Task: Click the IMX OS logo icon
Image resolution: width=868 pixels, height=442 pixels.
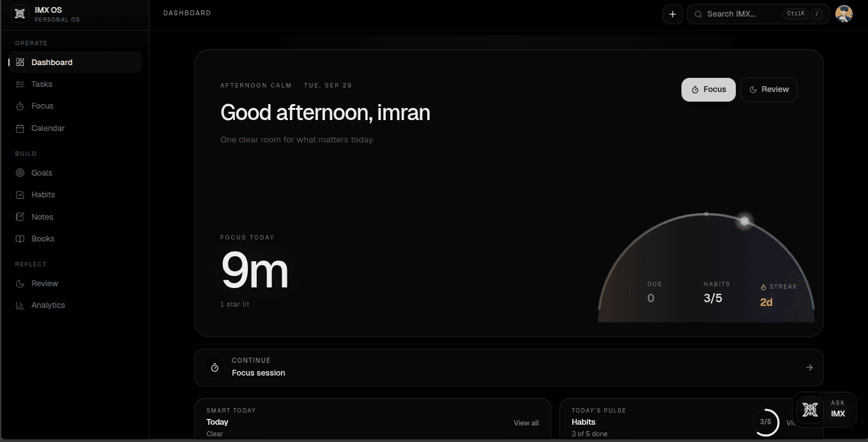Action: [x=20, y=14]
